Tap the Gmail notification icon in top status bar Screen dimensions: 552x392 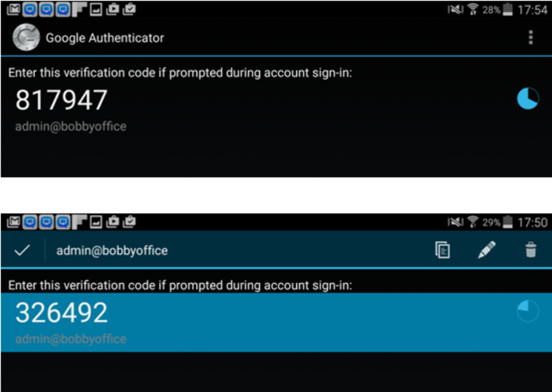pyautogui.click(x=13, y=10)
